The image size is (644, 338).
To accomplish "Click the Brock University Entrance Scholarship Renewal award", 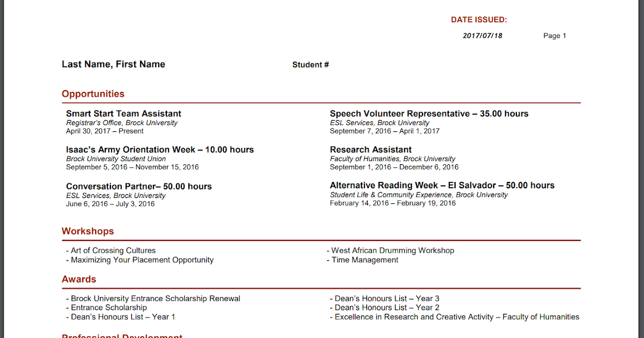I will [x=156, y=298].
